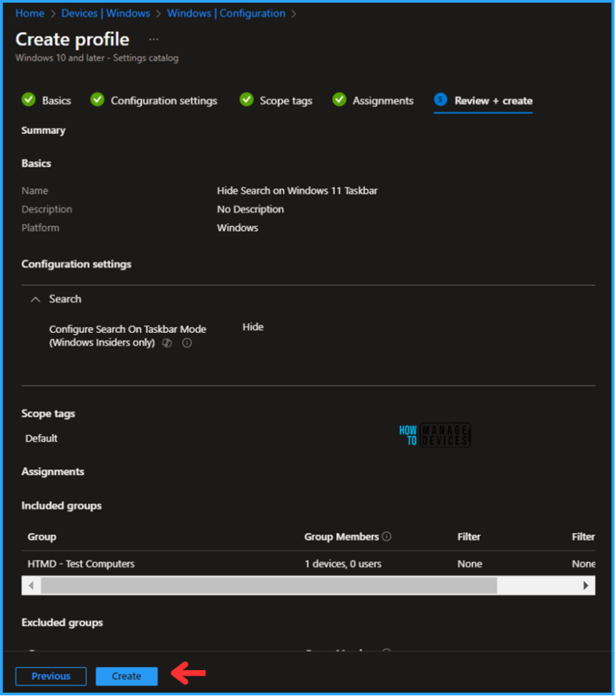Click the Previous button
616x696 pixels.
pyautogui.click(x=51, y=676)
